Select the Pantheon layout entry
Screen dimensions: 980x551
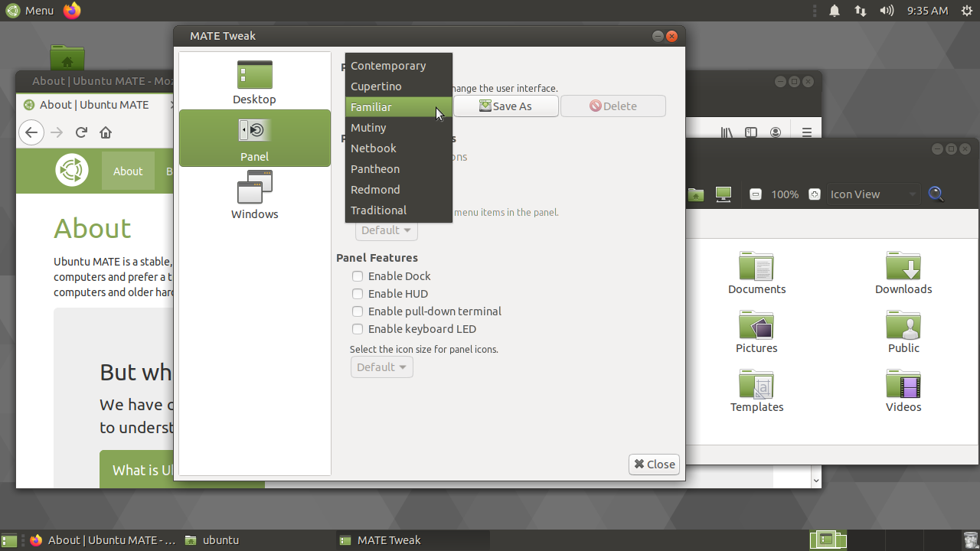click(x=398, y=169)
